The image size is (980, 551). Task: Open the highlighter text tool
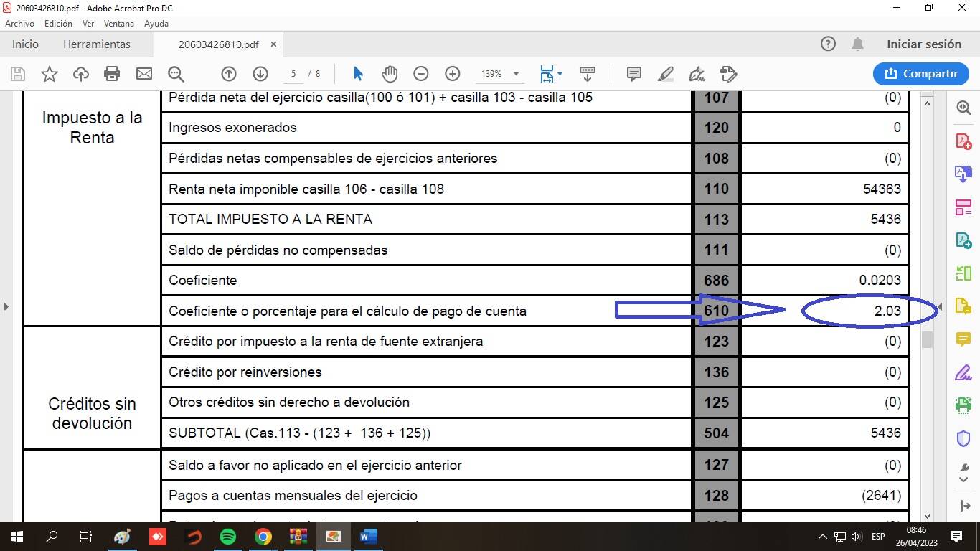[665, 74]
